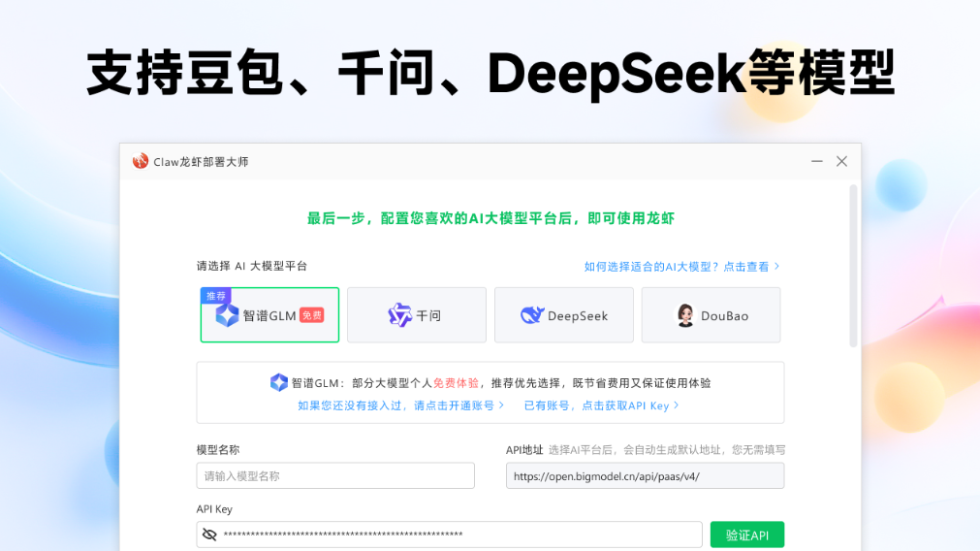Click the red 免费体验 text
This screenshot has width=980, height=551.
[x=456, y=383]
